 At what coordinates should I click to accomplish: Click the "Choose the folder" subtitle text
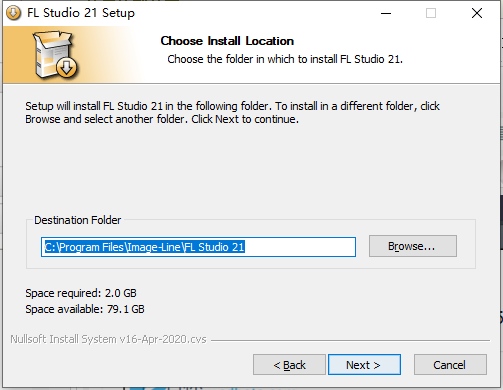[285, 59]
